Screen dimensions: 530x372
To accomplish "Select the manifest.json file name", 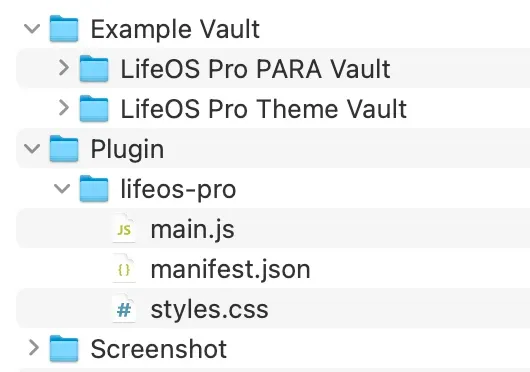I will tap(230, 270).
